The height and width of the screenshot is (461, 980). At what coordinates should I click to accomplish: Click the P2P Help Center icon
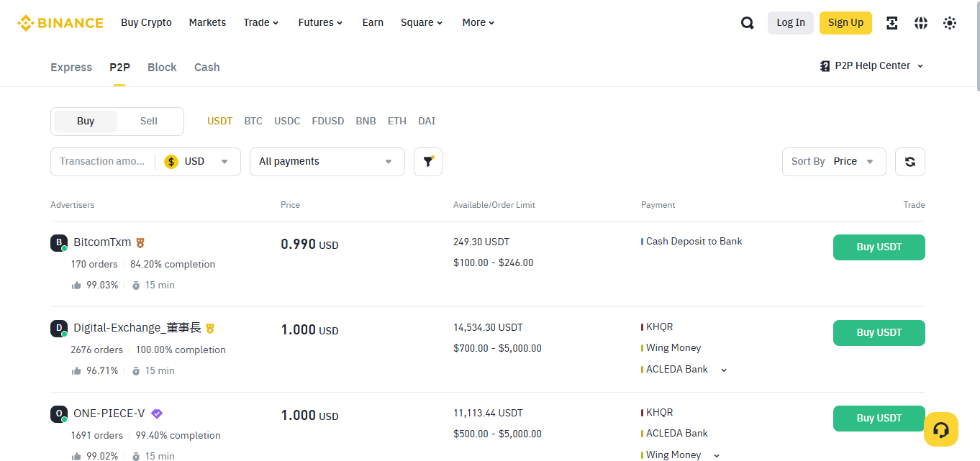(x=825, y=66)
